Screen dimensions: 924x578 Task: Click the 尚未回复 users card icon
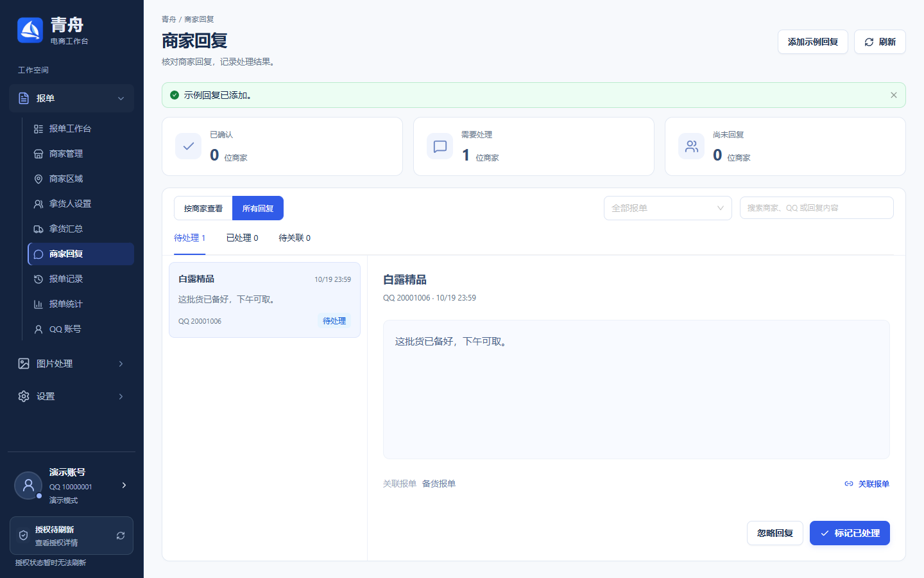[x=692, y=146]
